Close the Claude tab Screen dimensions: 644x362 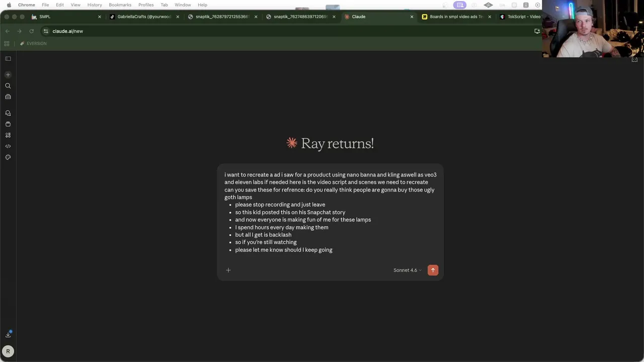412,17
